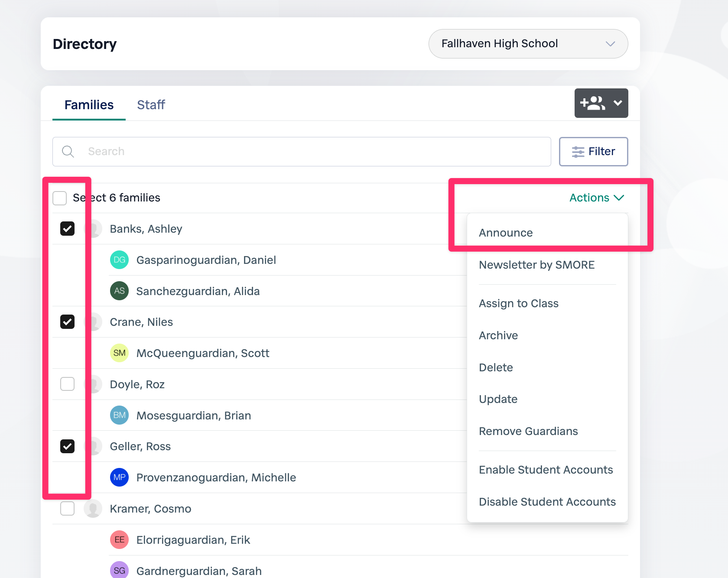Click the MP avatar for Michelle Provenzanoguardian
This screenshot has height=578, width=728.
119,477
